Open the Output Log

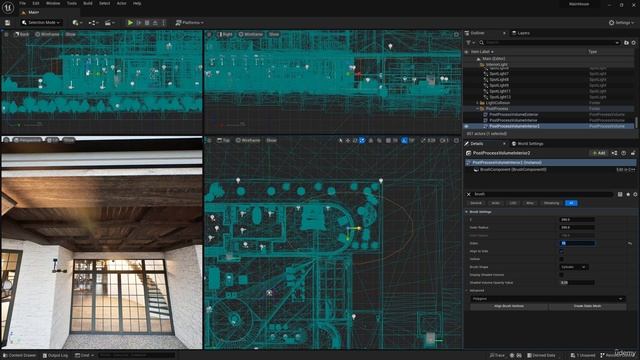[x=55, y=356]
